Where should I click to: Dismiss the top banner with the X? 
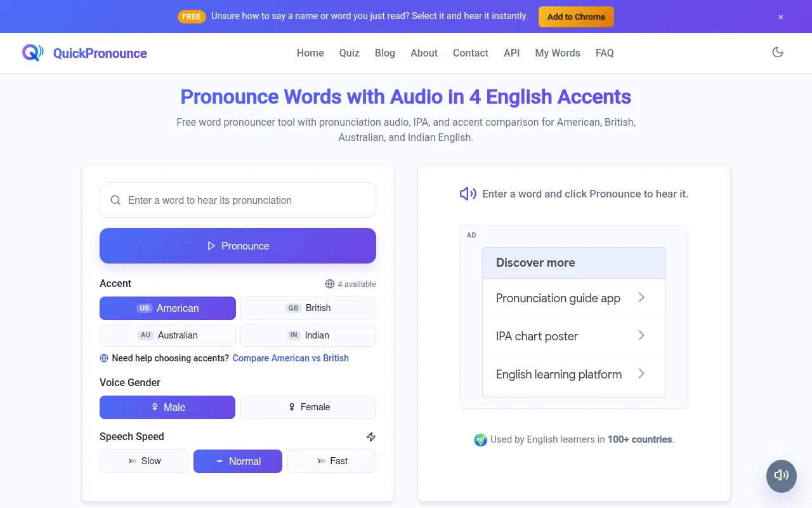pos(781,17)
